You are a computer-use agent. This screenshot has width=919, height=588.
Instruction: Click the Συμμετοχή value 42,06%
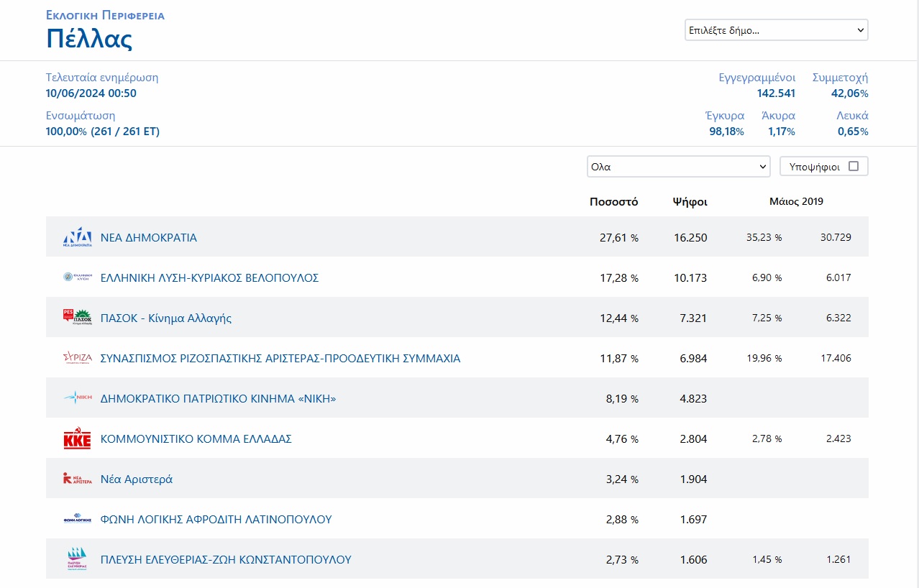point(850,93)
